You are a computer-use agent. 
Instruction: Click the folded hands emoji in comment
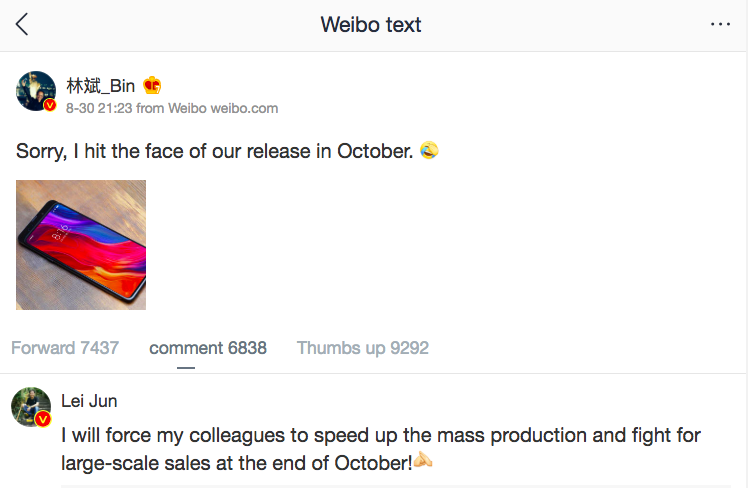point(424,462)
